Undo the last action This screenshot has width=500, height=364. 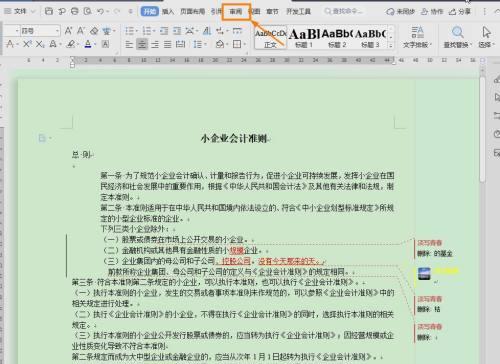click(x=100, y=11)
